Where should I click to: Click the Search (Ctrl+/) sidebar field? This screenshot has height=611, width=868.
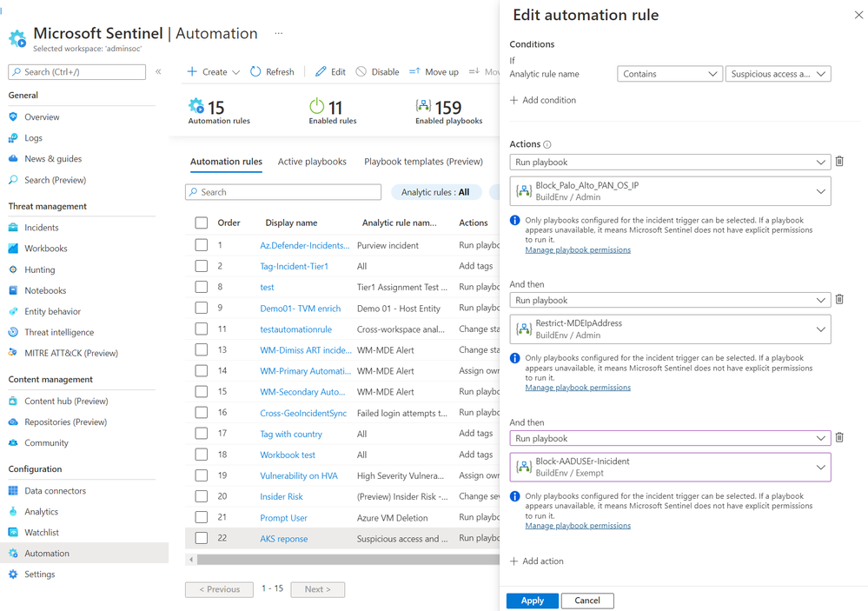click(x=77, y=72)
